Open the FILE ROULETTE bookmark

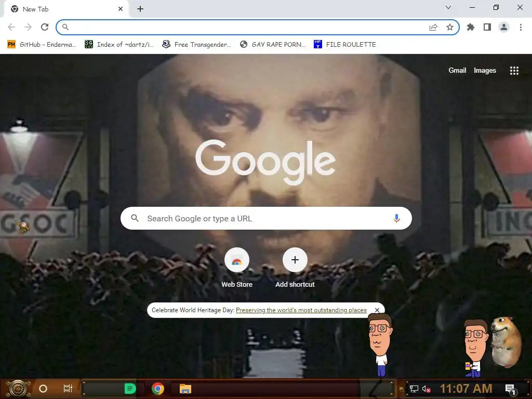click(345, 45)
